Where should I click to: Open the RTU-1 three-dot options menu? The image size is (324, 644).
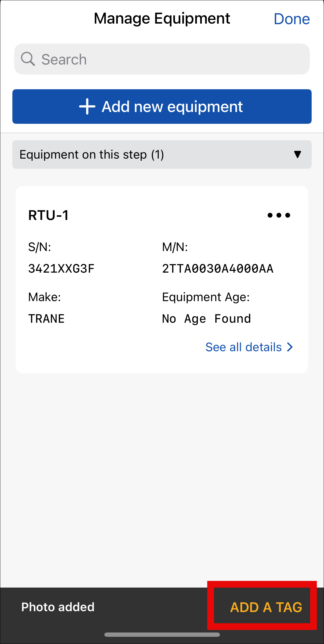[279, 215]
